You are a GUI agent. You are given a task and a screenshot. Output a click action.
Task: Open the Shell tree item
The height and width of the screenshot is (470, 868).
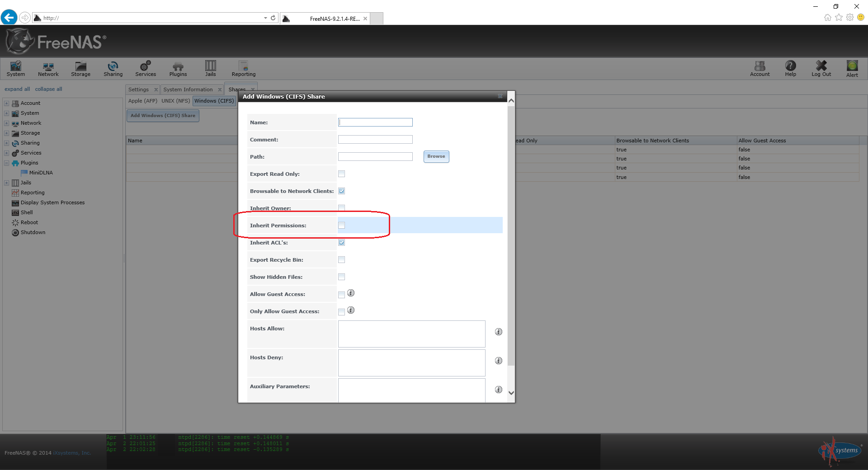22,212
